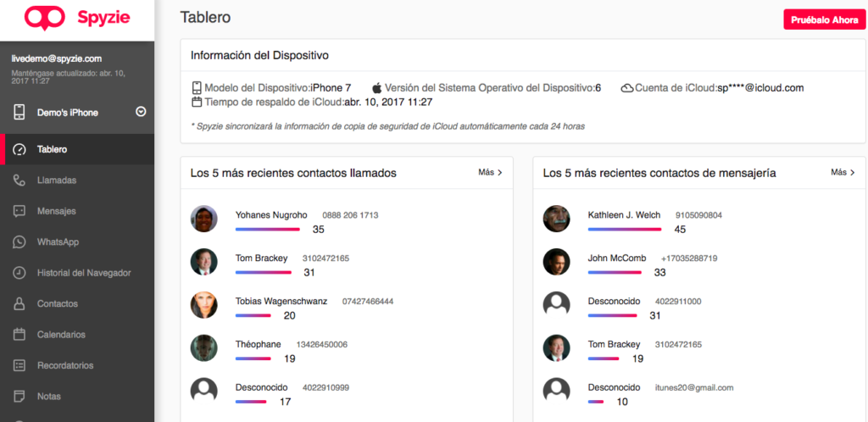Screen dimensions: 868x422
Task: Open the Historial del Navegador menu item
Action: coord(77,273)
